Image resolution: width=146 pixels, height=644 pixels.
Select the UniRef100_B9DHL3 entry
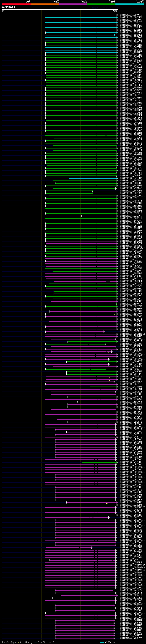(x=131, y=35)
